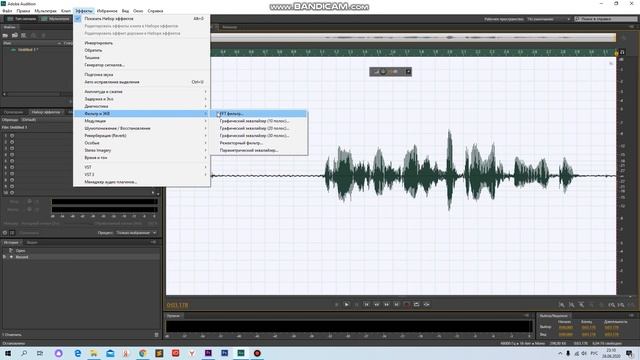This screenshot has height=360, width=640.
Task: Click the third zoom icon in zoom toolbar
Action: (581, 305)
